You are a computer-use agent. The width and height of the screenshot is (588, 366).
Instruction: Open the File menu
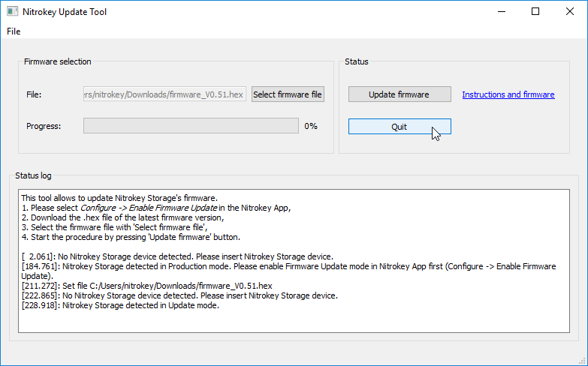14,31
